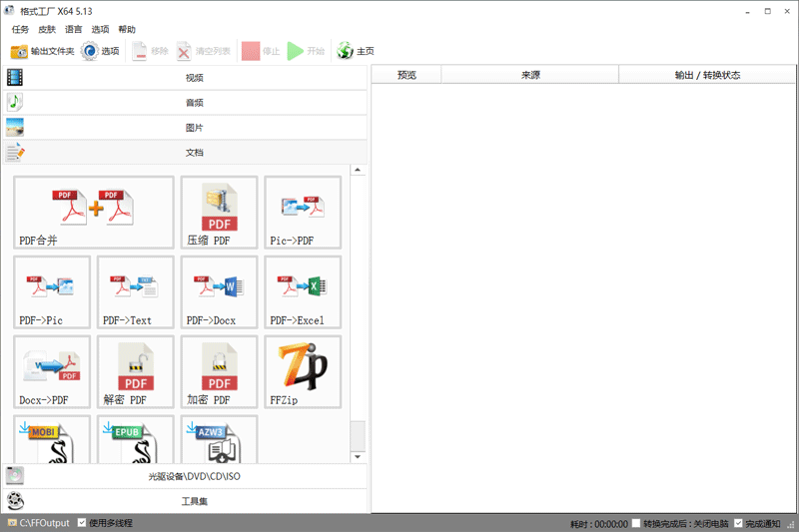799x532 pixels.
Task: Select the Pic->PDF converter
Action: coord(303,213)
